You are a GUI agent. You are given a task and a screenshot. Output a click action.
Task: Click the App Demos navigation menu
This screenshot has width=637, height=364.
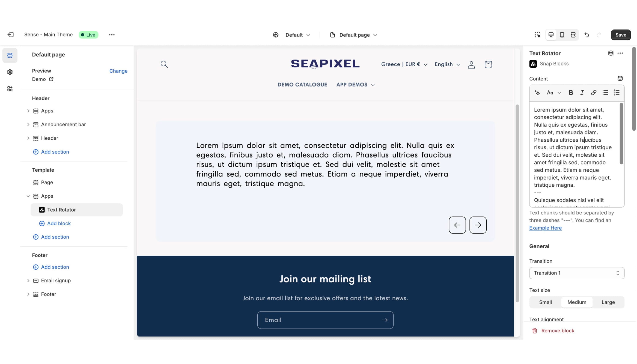click(x=355, y=84)
